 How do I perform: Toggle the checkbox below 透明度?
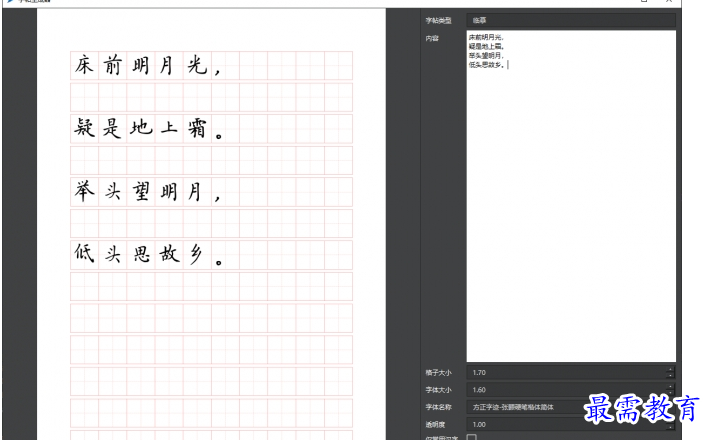click(471, 437)
